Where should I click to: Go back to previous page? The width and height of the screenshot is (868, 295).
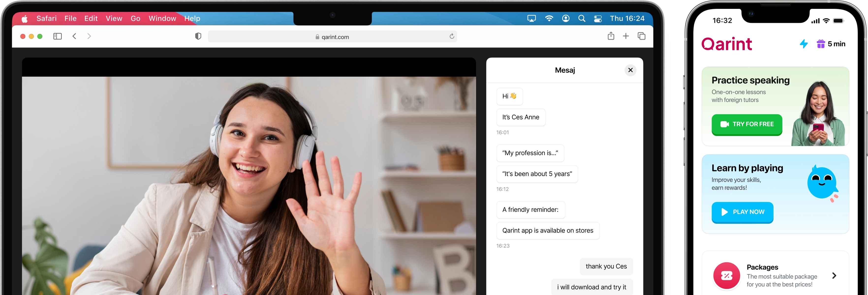75,36
